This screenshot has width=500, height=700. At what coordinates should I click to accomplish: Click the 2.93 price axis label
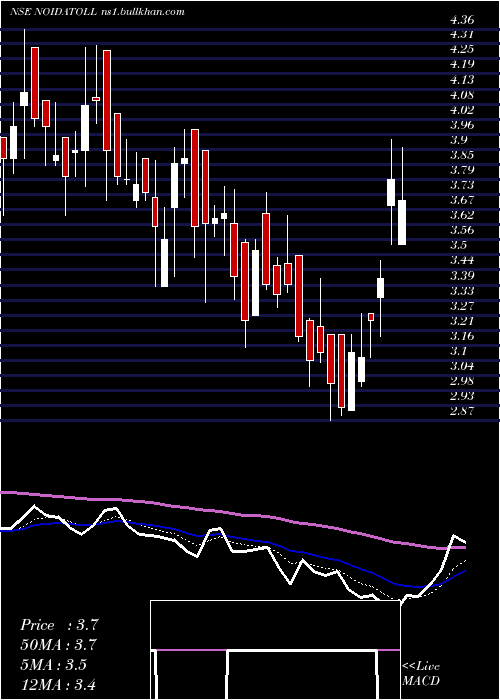(462, 396)
